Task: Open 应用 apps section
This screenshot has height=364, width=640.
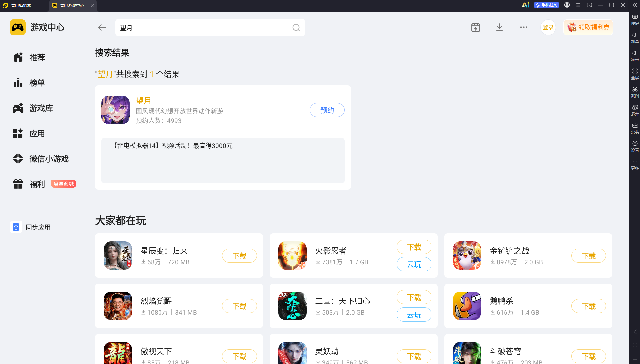Action: pyautogui.click(x=29, y=133)
